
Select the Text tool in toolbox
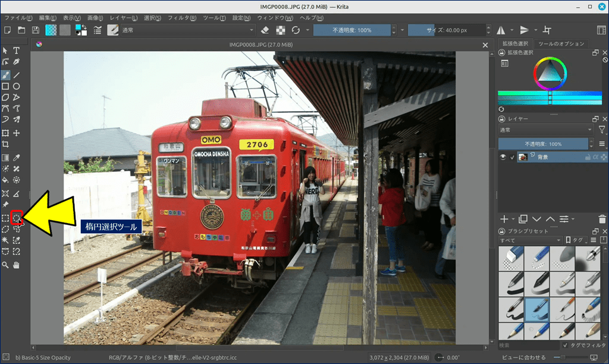tap(17, 51)
